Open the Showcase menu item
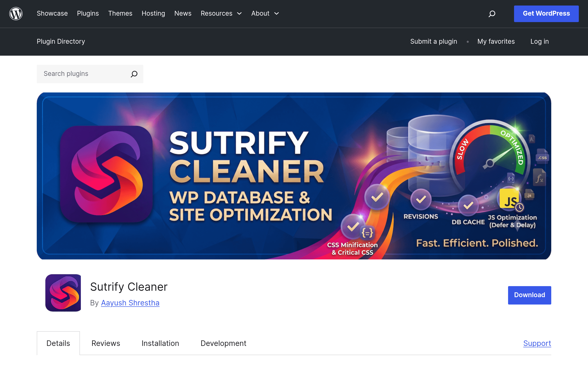This screenshot has width=588, height=368. tap(52, 14)
